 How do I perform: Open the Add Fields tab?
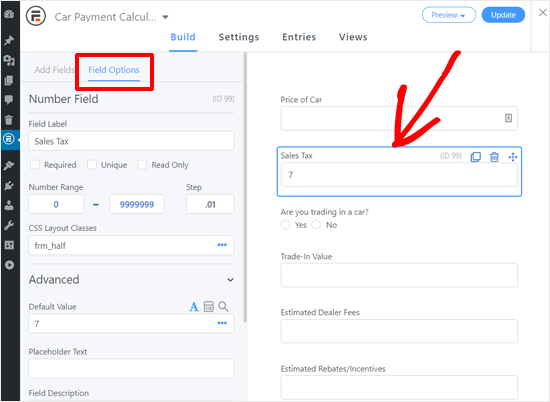54,70
